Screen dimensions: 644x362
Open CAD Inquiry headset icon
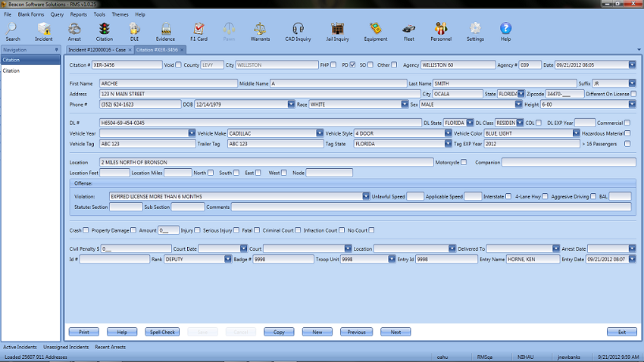[299, 30]
